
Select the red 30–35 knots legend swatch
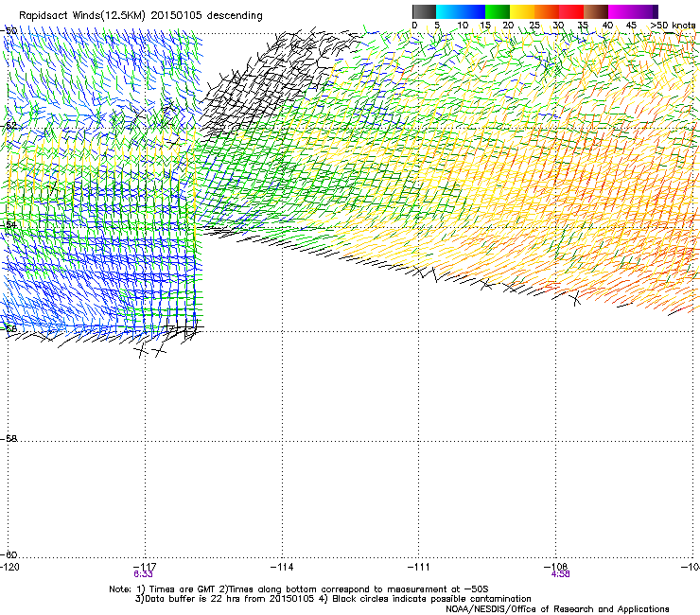coord(571,11)
